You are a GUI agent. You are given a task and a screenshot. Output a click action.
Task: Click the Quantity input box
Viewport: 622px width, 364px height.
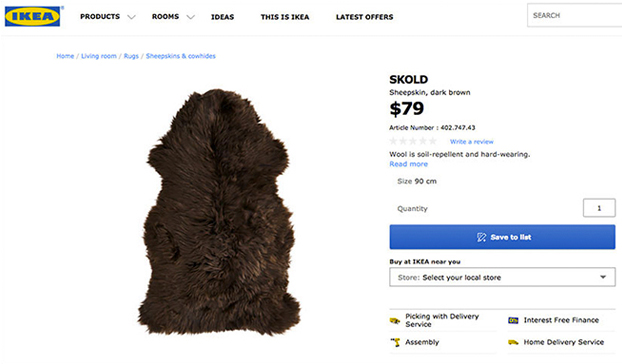(599, 208)
